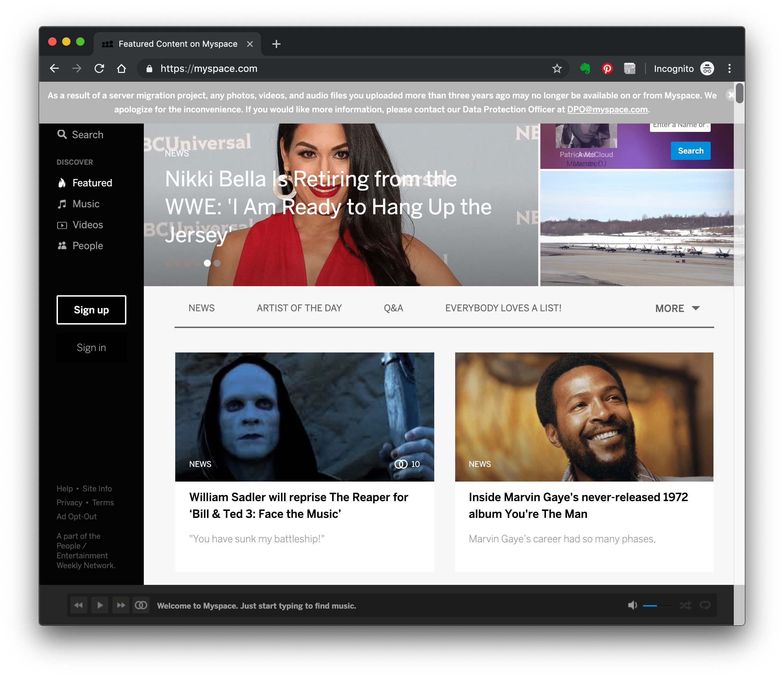Click the browser forward arrow
The height and width of the screenshot is (677, 784).
(77, 68)
